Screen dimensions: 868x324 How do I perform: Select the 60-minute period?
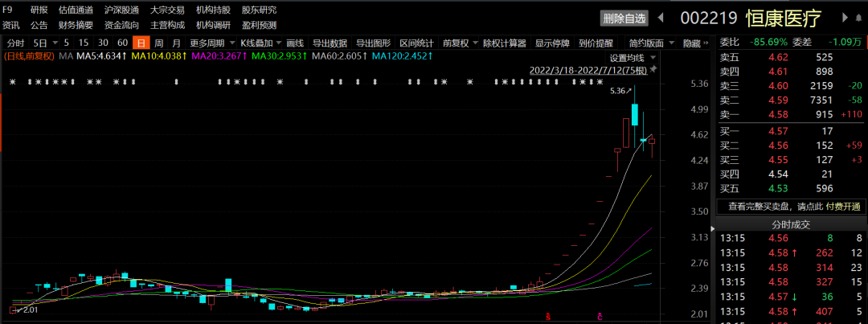123,43
